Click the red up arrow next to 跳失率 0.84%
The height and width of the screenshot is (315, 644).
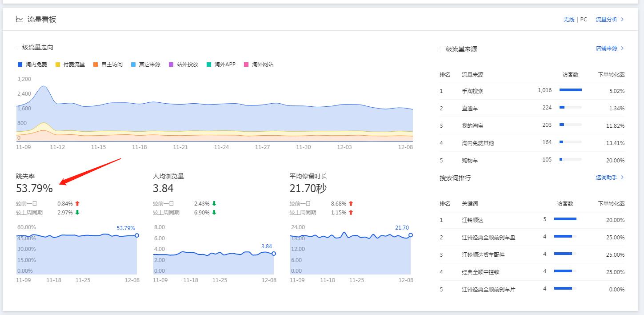[78, 204]
